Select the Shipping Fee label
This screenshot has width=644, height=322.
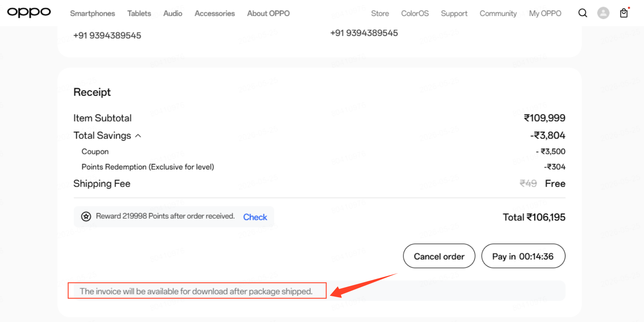(102, 184)
